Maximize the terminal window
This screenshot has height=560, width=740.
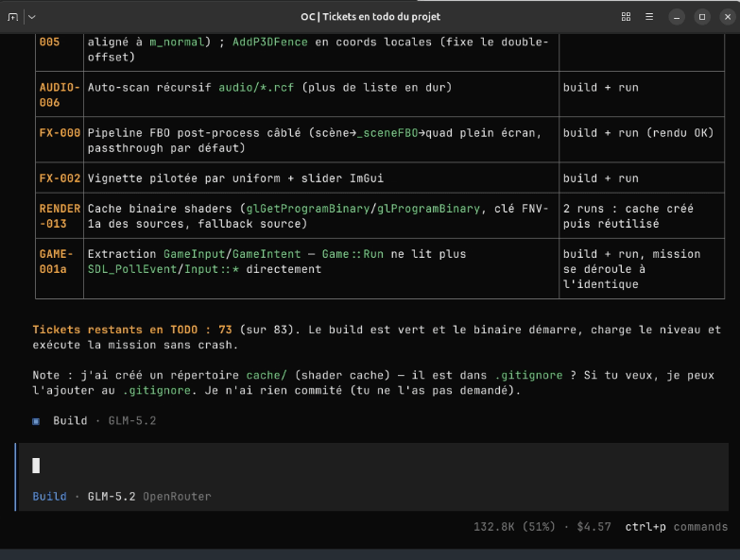702,17
